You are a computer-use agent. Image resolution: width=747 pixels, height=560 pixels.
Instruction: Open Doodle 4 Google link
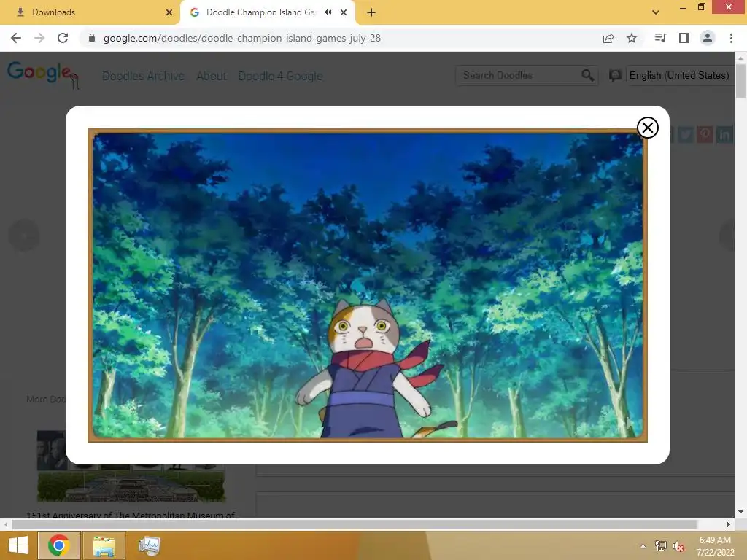click(x=280, y=76)
